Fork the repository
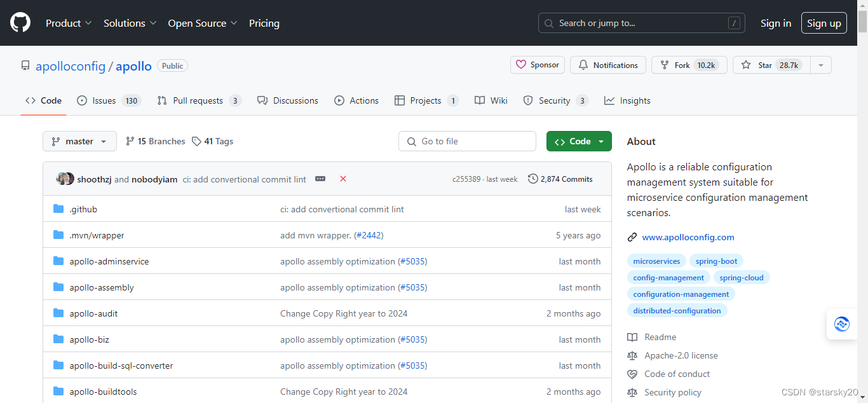868x403 pixels. [x=689, y=65]
